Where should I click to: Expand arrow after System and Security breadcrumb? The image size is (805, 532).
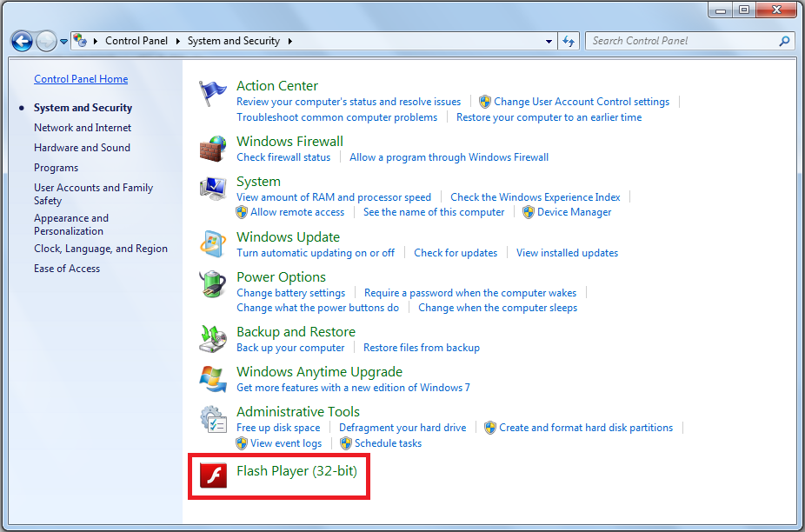(290, 41)
